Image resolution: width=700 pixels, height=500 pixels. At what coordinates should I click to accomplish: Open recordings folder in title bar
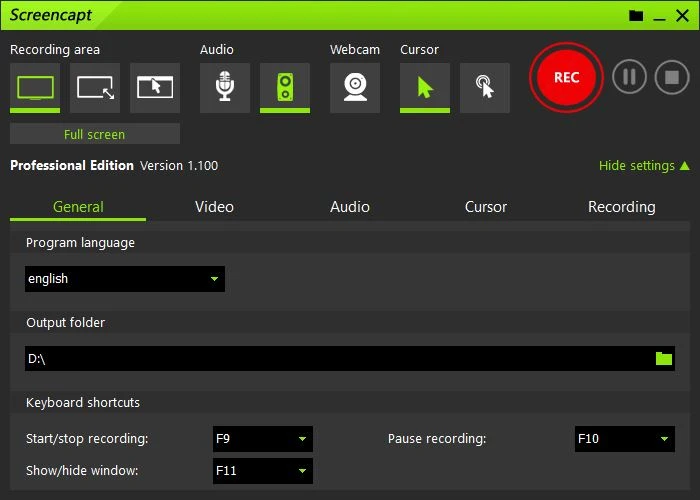click(x=636, y=16)
